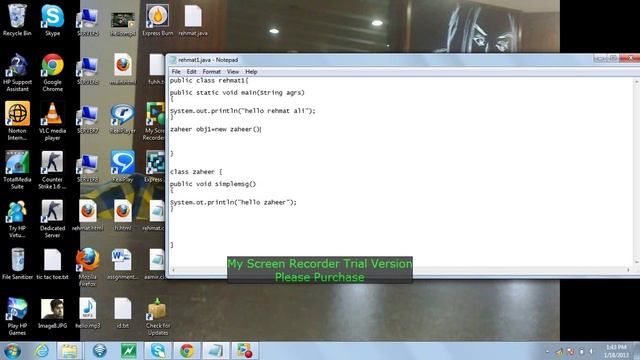Click the Notepad horizontal scrollbar right arrow
This screenshot has height=360, width=640.
click(629, 270)
